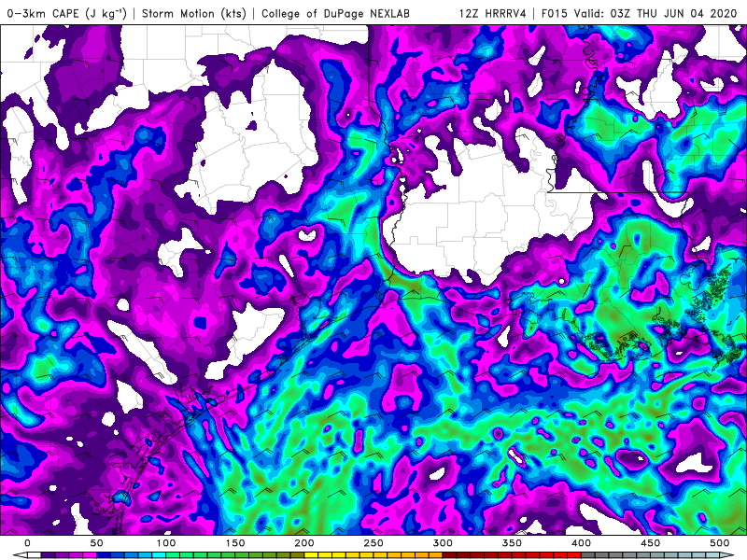Click the '100' label on the color scale

[x=166, y=543]
